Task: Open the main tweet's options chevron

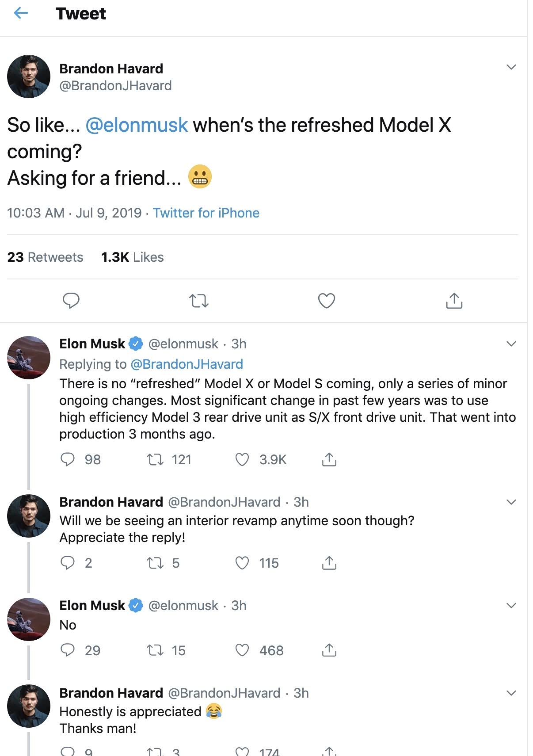Action: pos(511,67)
